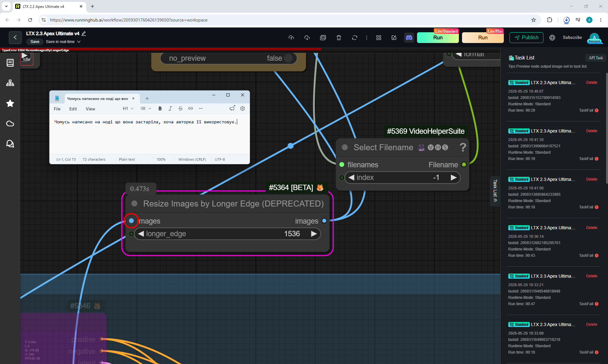The width and height of the screenshot is (608, 364).
Task: Open the apps grid icon in the toolbar
Action: pos(379,38)
